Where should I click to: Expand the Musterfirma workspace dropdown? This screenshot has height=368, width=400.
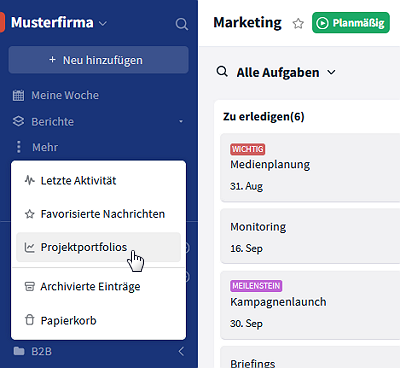tap(103, 23)
